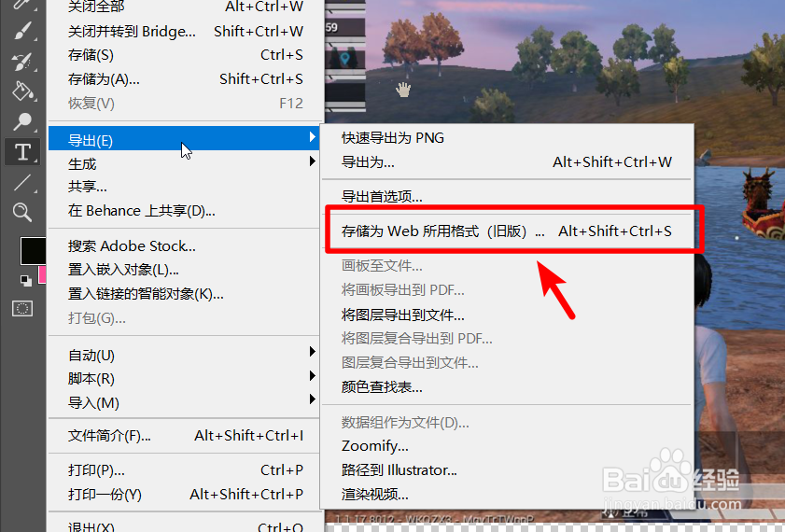Choose 快速导出为 PNG
Screen dimensions: 785x532
click(507, 137)
